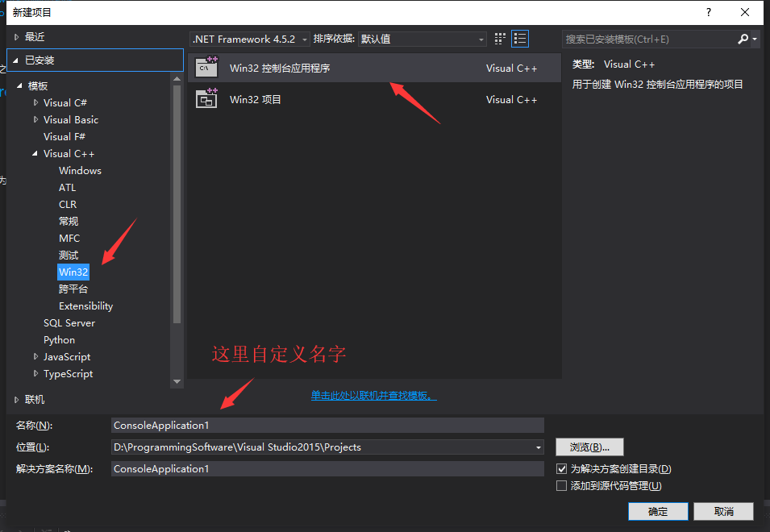Select Windows under Visual C++
Image resolution: width=770 pixels, height=532 pixels.
pyautogui.click(x=80, y=170)
